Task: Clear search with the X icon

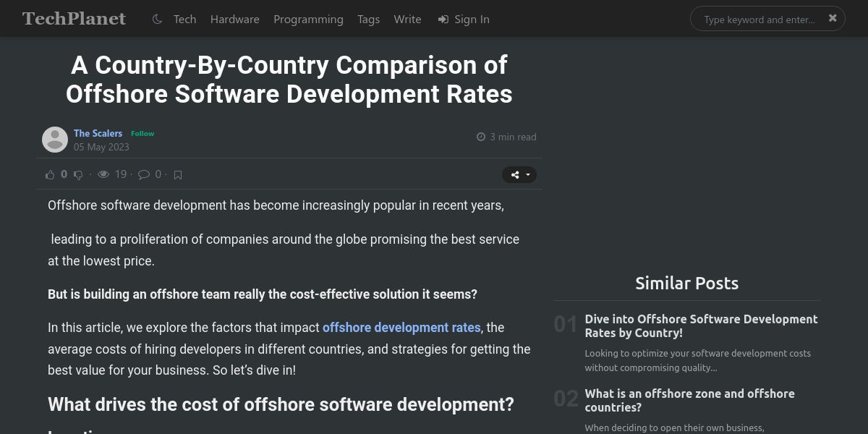Action: pos(833,18)
